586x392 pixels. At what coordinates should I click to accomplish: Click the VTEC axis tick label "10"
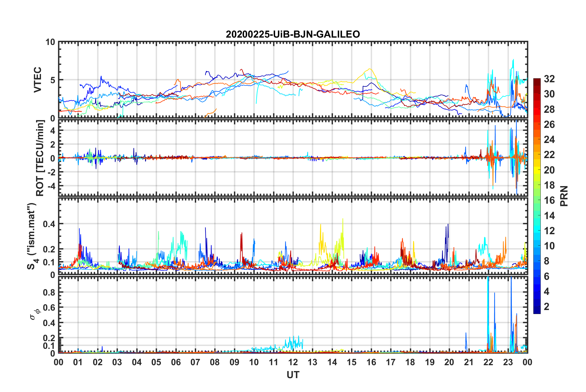50,42
